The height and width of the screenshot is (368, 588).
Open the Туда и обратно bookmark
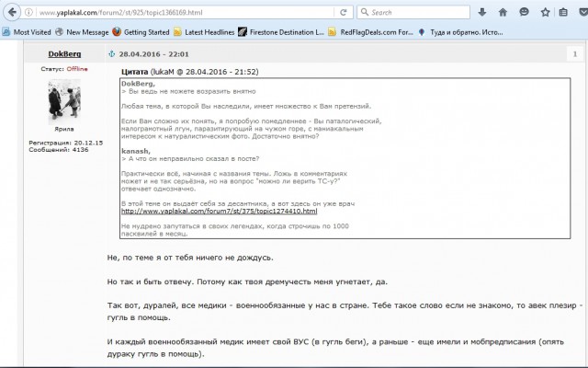pos(460,32)
